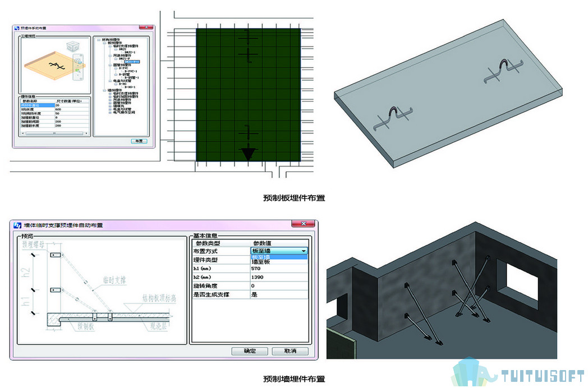The image size is (588, 388).
Task: Click the app icon in wall support dialog title bar
Action: point(17,225)
